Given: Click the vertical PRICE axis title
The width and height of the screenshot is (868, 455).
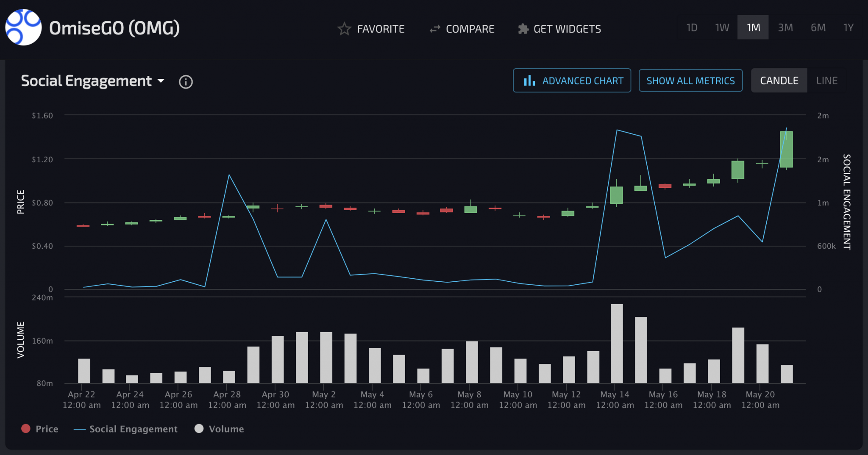Looking at the screenshot, I should click(x=20, y=202).
